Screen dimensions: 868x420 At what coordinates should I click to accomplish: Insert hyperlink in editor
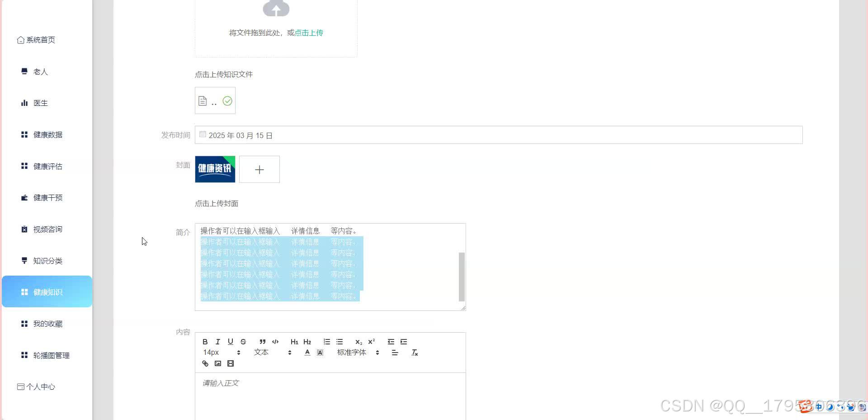coord(205,363)
